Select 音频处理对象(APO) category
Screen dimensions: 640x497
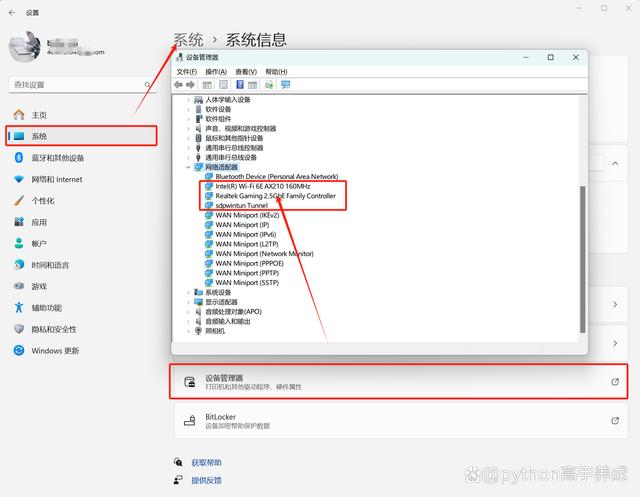point(233,312)
